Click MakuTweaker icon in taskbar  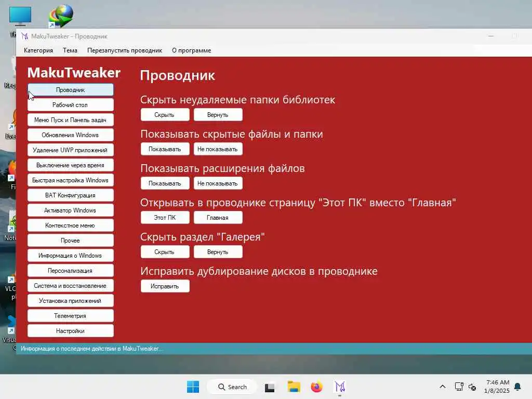coord(340,387)
